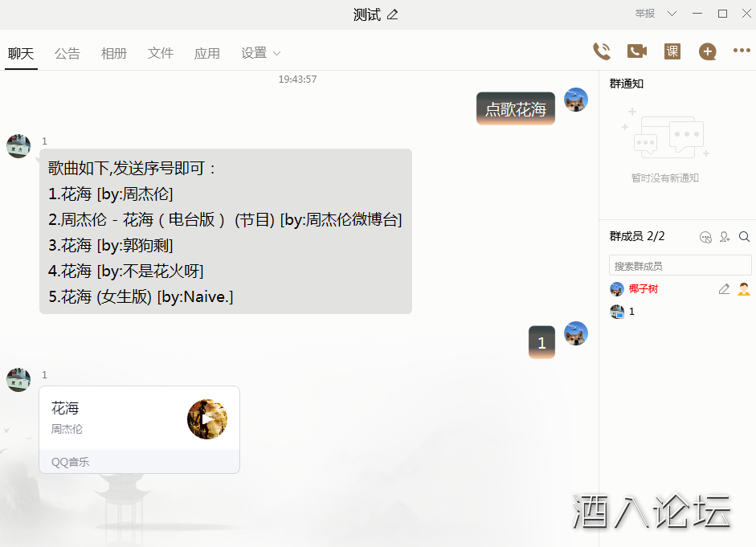This screenshot has height=547, width=756.
Task: Click the 群通知 header
Action: tap(627, 84)
